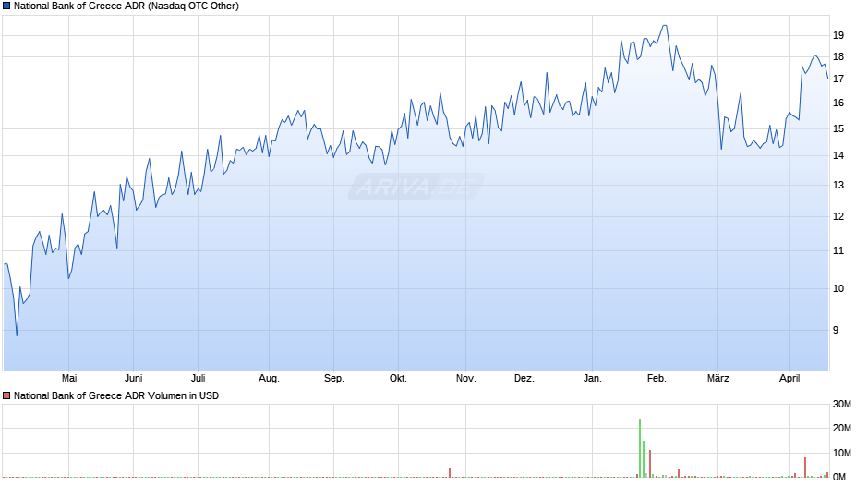
Task: Click the 'National Bank of Greece ADR Volumen in USD' label
Action: 116,395
